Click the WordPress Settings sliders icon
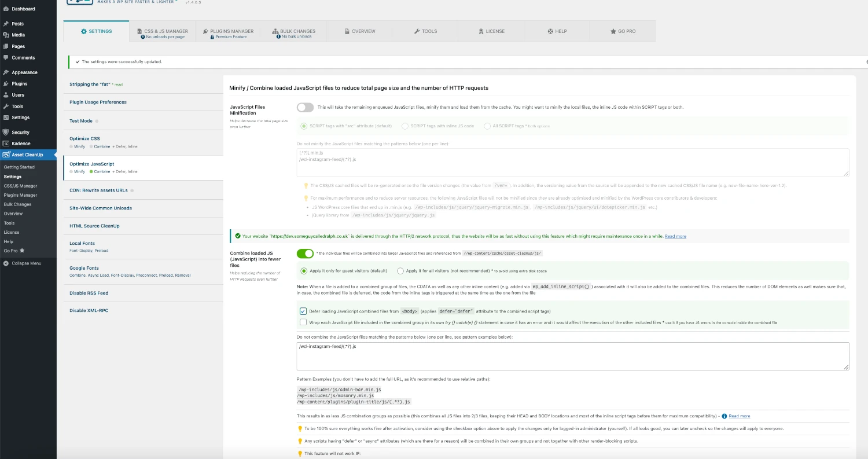This screenshot has height=459, width=868. coord(6,117)
